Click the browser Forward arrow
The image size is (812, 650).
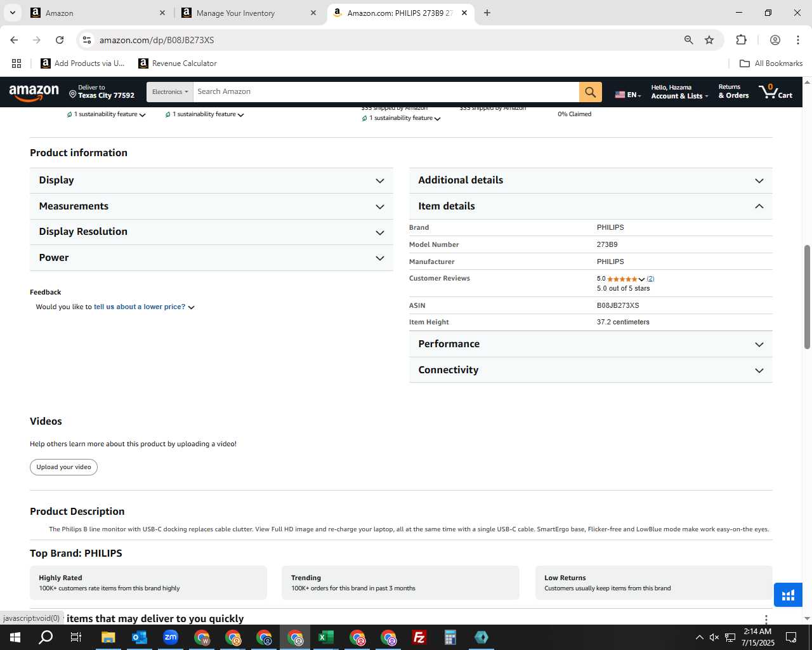tap(37, 40)
